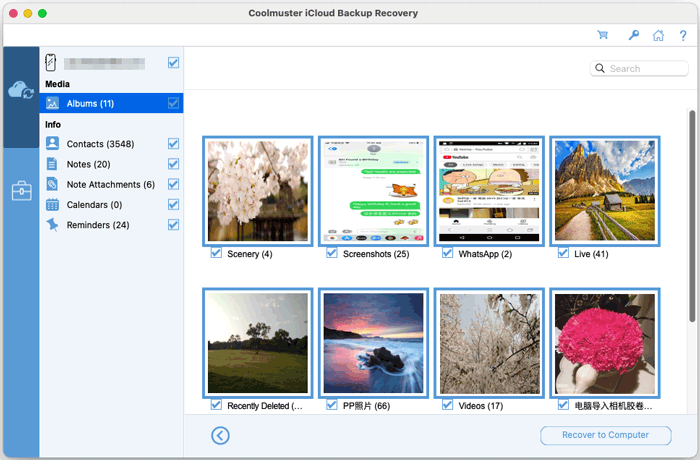700x460 pixels.
Task: Uncheck the Scenery (4) album checkbox
Action: [216, 253]
